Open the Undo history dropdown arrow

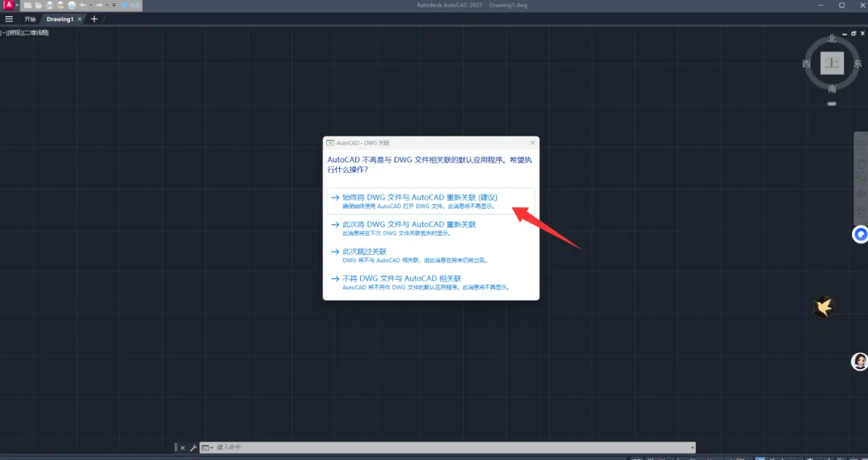91,5
